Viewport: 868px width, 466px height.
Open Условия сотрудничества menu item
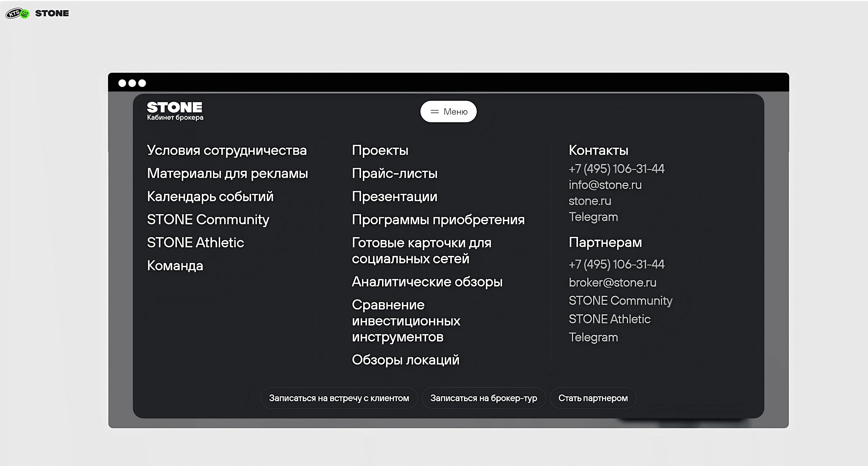(227, 150)
